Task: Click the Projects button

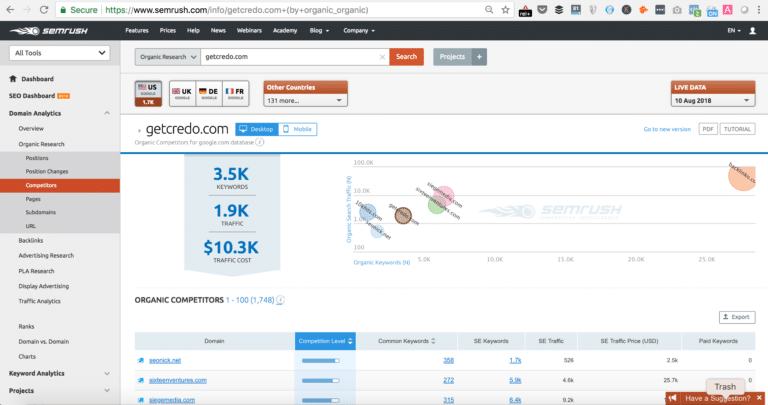Action: [x=452, y=57]
